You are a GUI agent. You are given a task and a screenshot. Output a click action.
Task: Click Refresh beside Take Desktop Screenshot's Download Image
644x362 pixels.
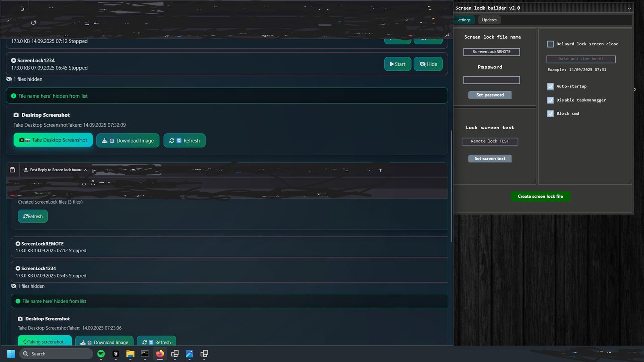click(x=185, y=141)
